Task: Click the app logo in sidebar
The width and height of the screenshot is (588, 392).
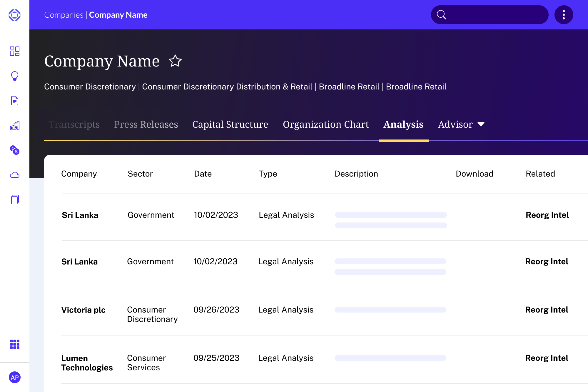Action: click(x=14, y=15)
